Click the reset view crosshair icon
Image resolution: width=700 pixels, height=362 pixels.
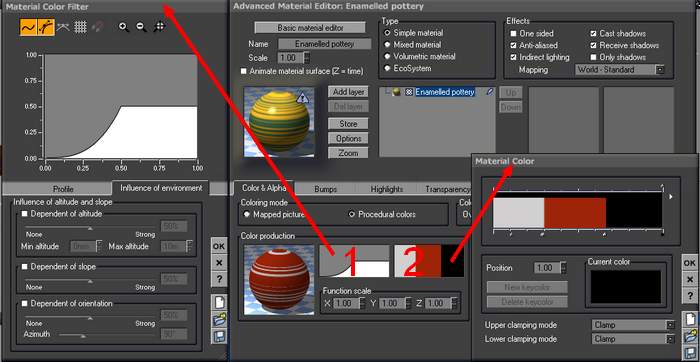[x=159, y=27]
